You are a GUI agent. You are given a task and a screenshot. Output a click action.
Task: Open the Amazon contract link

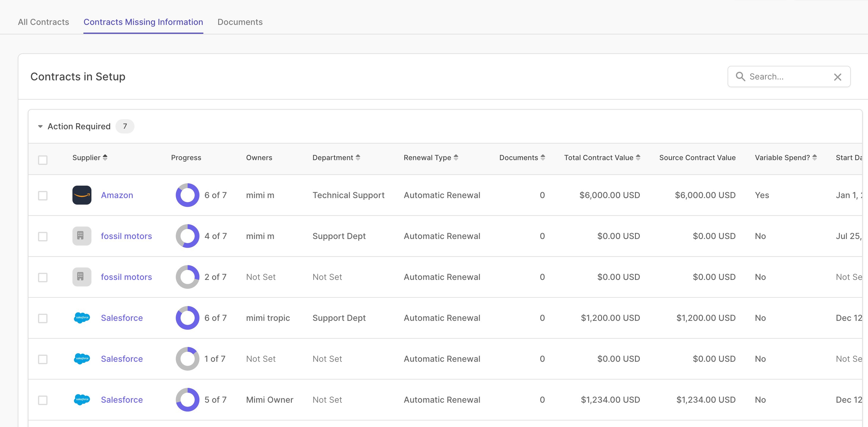pyautogui.click(x=117, y=195)
